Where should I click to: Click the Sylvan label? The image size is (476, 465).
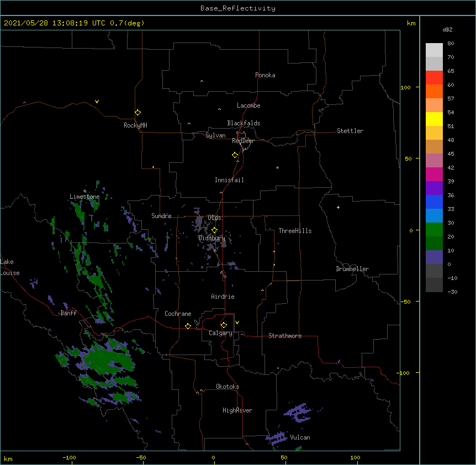click(215, 135)
